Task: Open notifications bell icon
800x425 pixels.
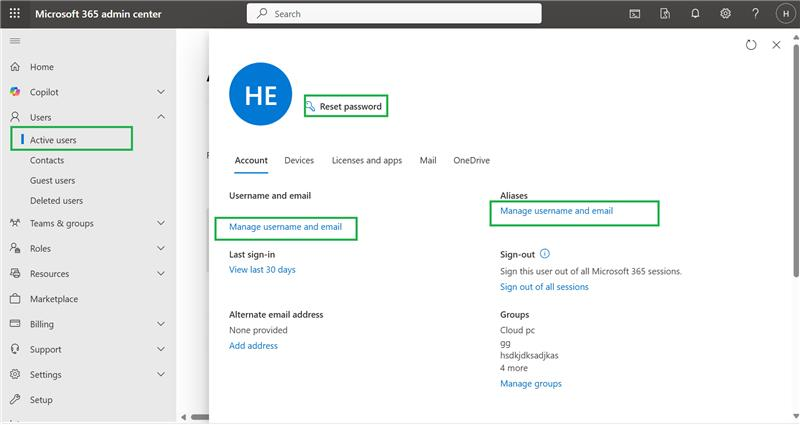Action: (695, 14)
